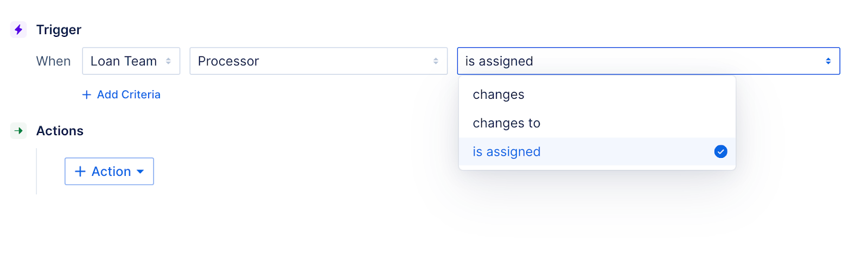Click the purple lightning Trigger icon
The image size is (868, 254).
tap(18, 29)
